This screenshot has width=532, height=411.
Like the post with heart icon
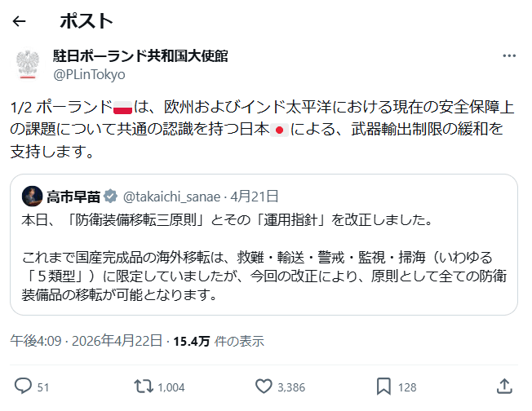(x=264, y=386)
